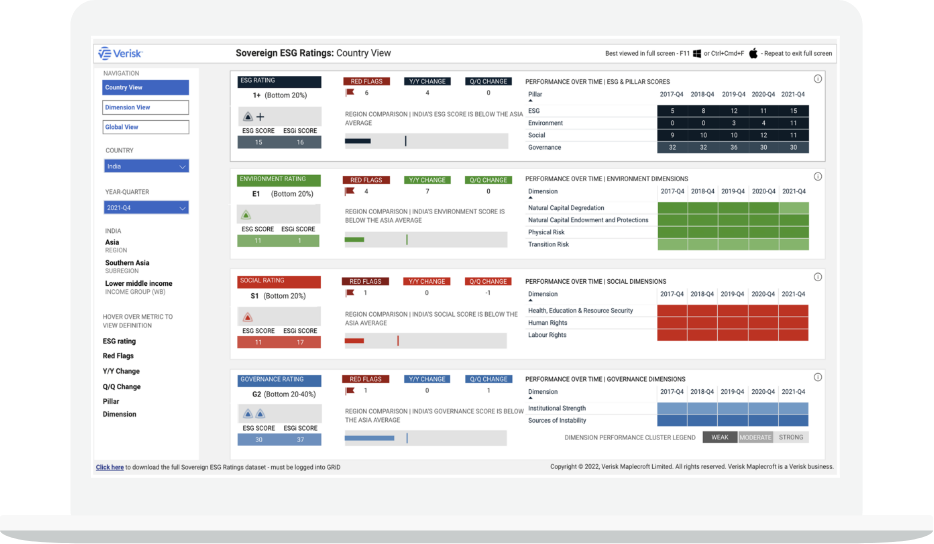Screen dimensions: 934x544
Task: Click the 'Click here' dataset download link
Action: (110, 466)
